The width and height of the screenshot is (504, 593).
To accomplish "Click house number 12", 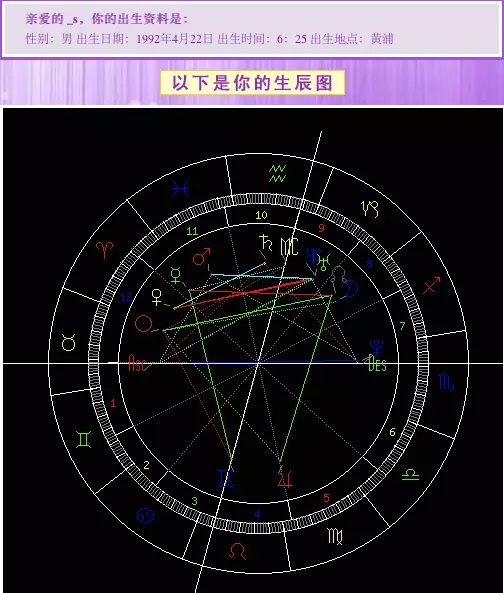I will (x=126, y=297).
